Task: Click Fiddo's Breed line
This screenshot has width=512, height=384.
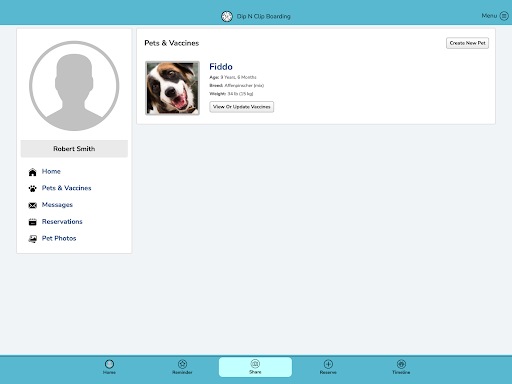Action: pos(236,86)
